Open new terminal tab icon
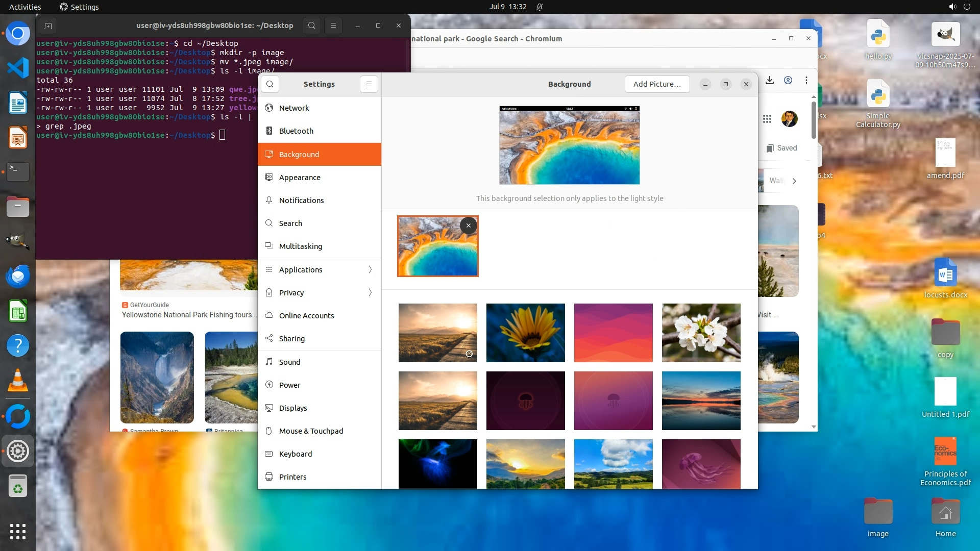The image size is (980, 551). [48, 26]
